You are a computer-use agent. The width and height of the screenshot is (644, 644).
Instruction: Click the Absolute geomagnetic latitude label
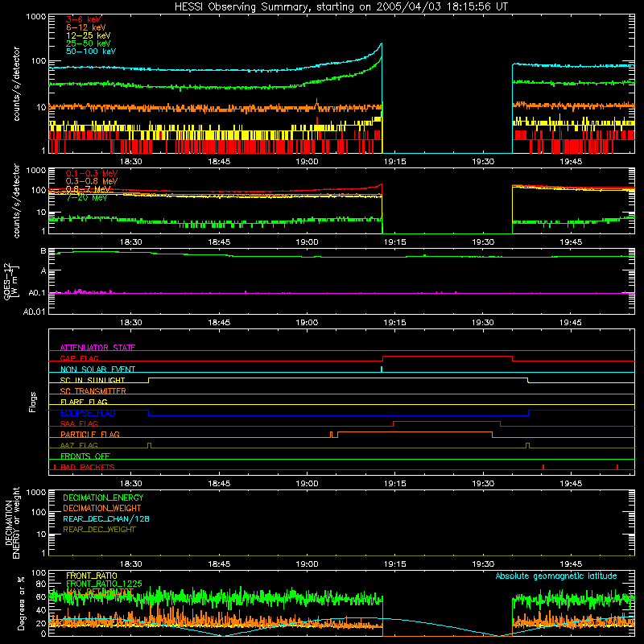click(556, 576)
